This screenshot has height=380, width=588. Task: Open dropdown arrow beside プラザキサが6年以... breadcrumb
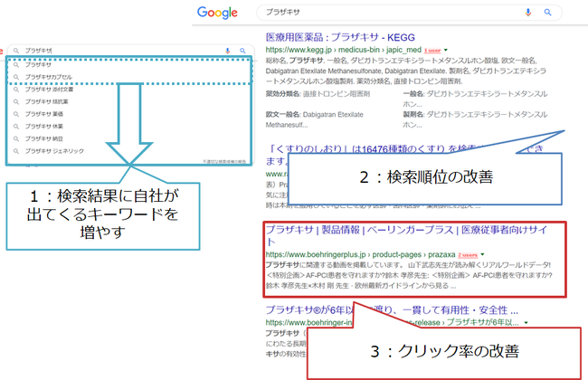tap(526, 323)
